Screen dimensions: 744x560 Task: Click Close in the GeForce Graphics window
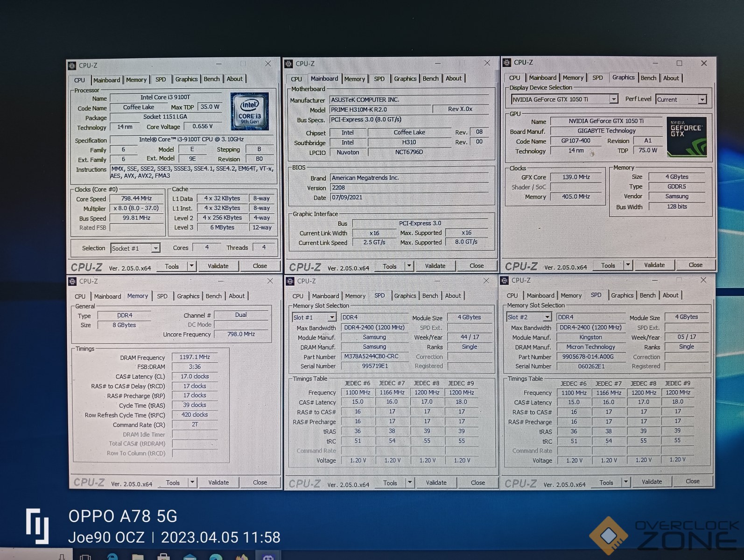[695, 265]
